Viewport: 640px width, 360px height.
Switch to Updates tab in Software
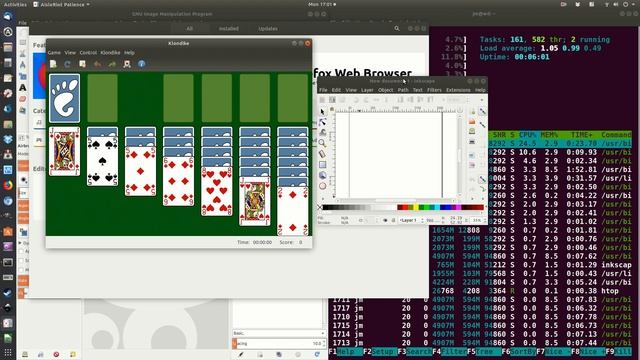[x=268, y=29]
